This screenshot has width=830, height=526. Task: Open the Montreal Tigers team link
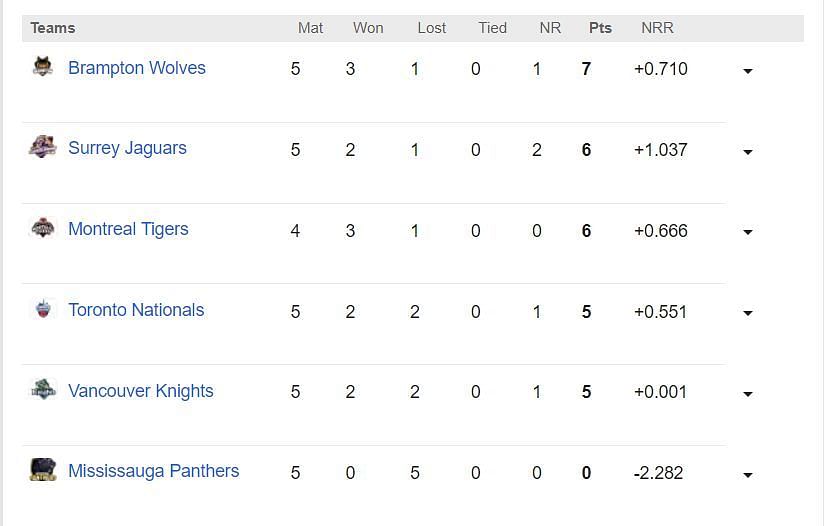[x=128, y=229]
